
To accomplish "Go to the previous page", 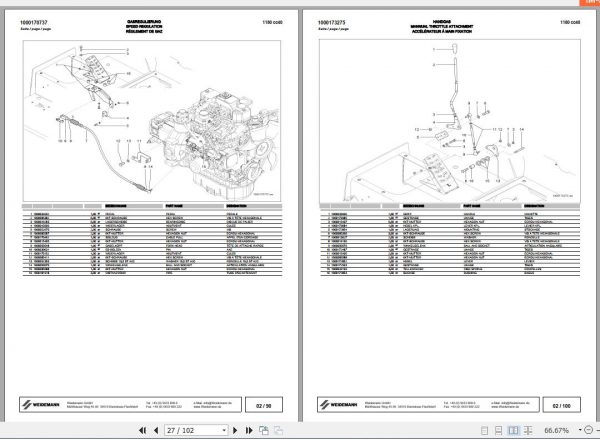I will (x=156, y=430).
